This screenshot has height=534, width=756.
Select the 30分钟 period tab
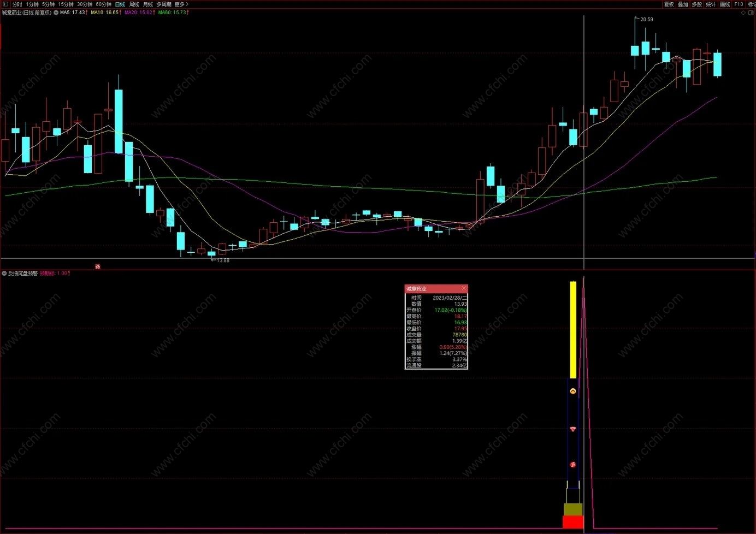[85, 4]
